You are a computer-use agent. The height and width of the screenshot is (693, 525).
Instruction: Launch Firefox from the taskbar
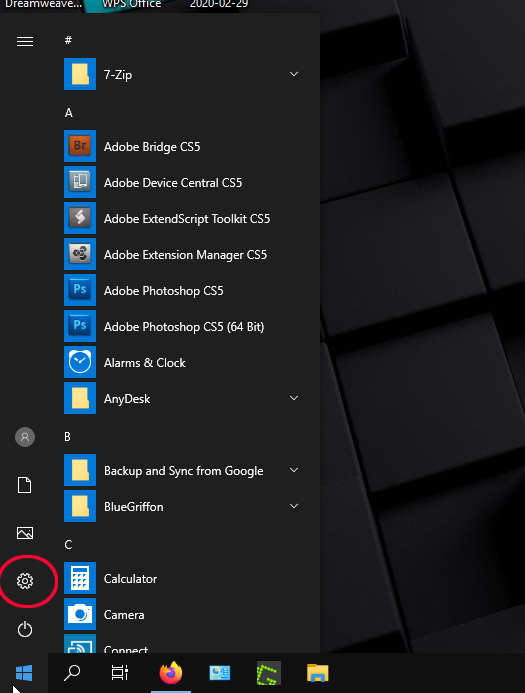pyautogui.click(x=171, y=673)
